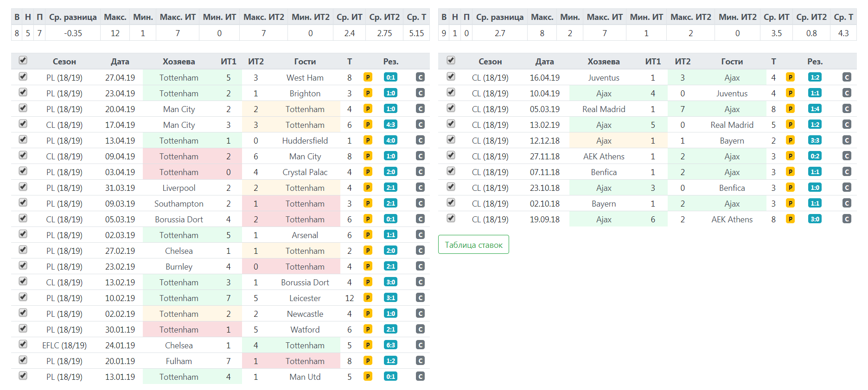Image resolution: width=868 pixels, height=390 pixels.
Task: Click the C icon in Ajax–Real Madrid 13.02.19 row
Action: (x=847, y=125)
